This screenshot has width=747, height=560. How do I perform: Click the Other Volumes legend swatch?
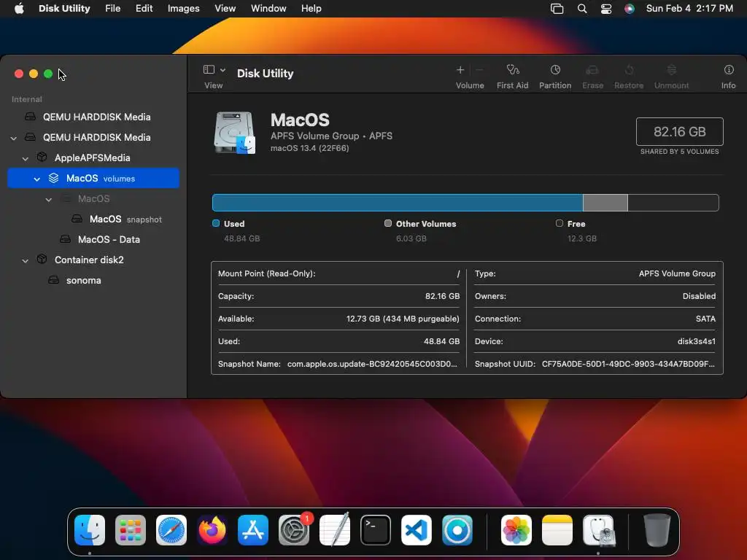[x=388, y=223]
